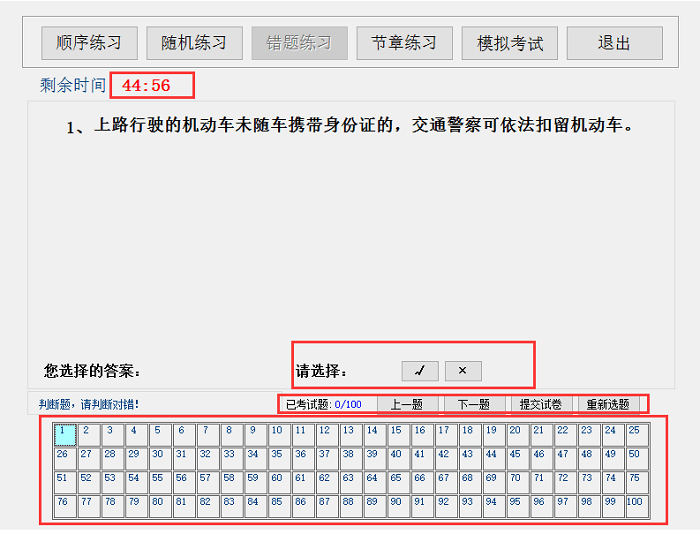Screen dimensions: 700x534
Task: Jump to question 51
Action: 65,483
